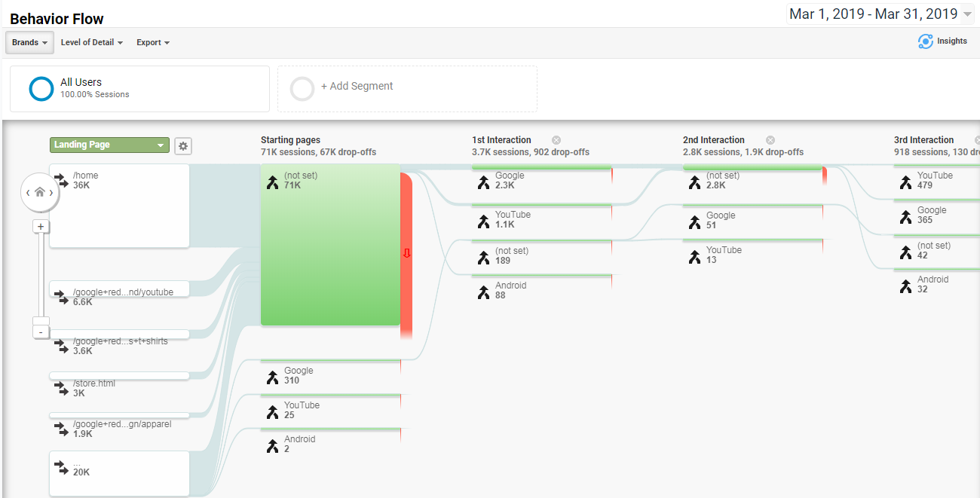
Task: Click + Add Segment box
Action: pos(407,89)
